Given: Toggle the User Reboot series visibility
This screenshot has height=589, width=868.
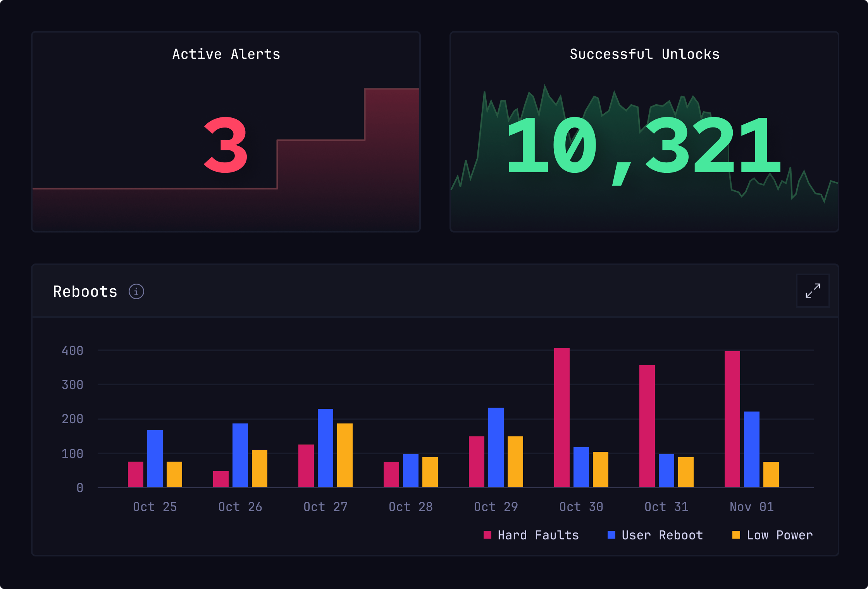Looking at the screenshot, I should tap(661, 535).
